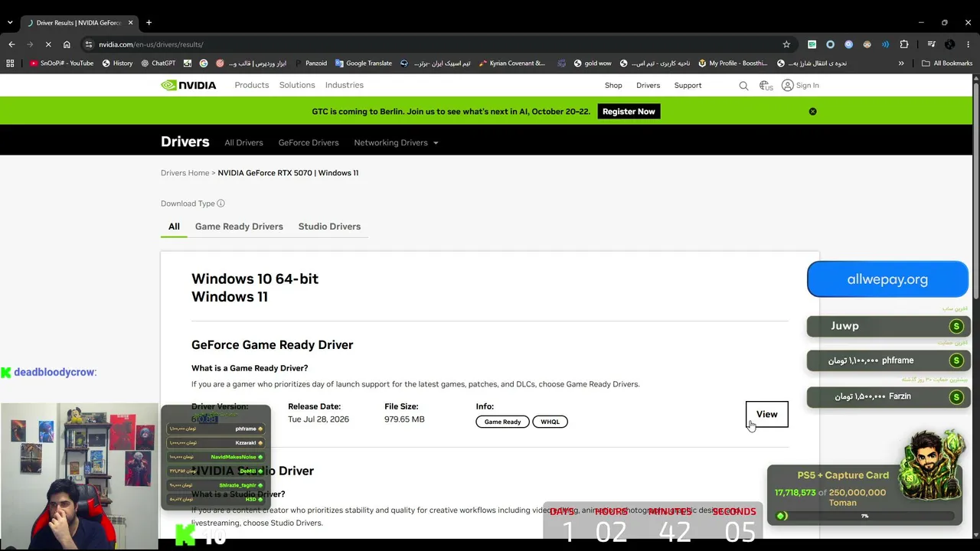
Task: Open the GeForce Drivers link
Action: [x=309, y=142]
